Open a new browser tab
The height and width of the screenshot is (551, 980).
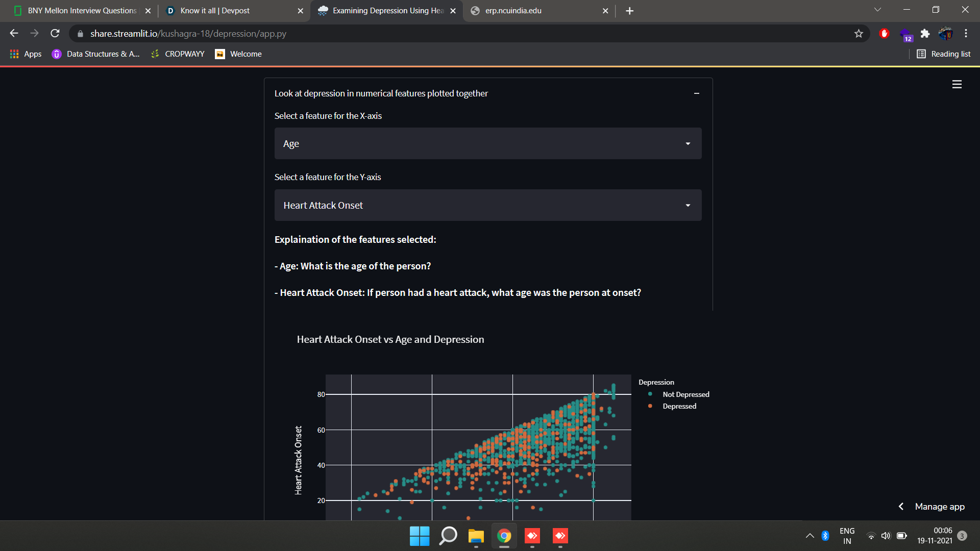coord(629,11)
